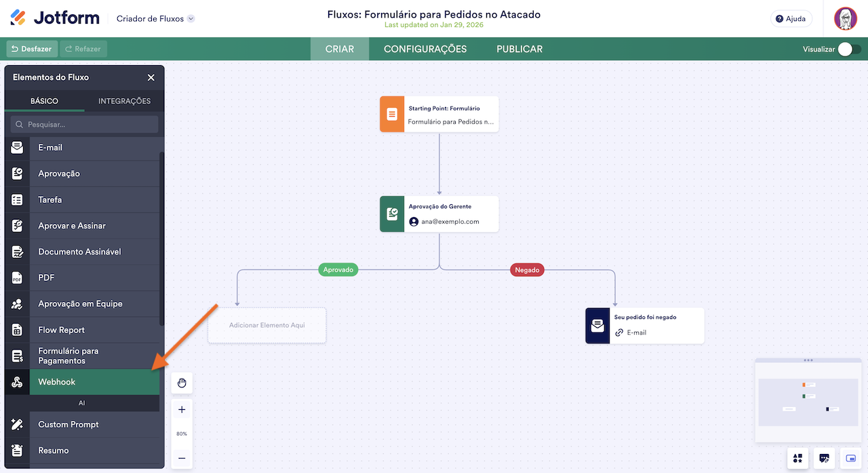Open the elements picker icon at bottom right
868x473 pixels.
(797, 458)
